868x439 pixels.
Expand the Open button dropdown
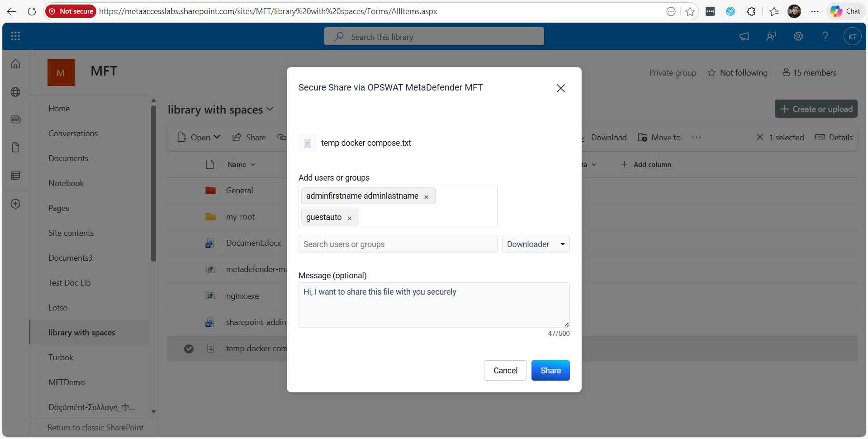coord(217,137)
